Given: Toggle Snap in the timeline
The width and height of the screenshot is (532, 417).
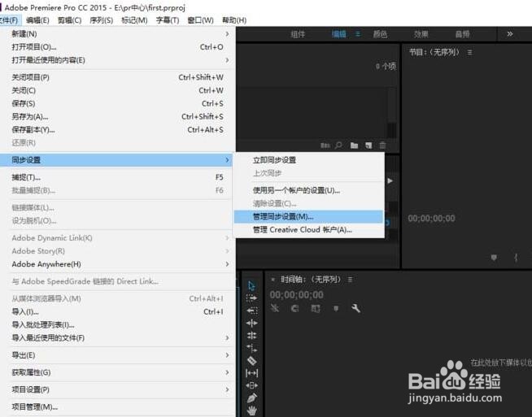Looking at the screenshot, I should click(x=294, y=309).
